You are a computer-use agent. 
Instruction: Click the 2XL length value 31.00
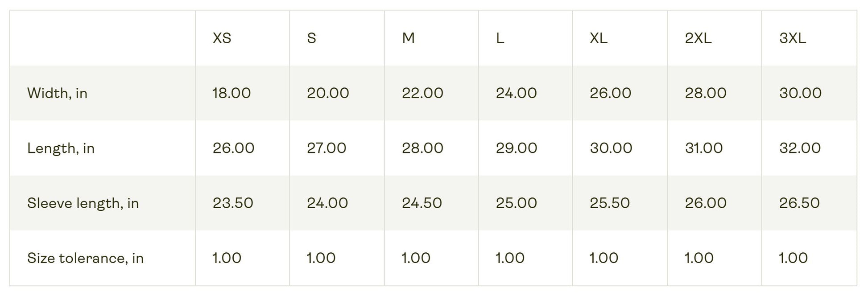(704, 148)
